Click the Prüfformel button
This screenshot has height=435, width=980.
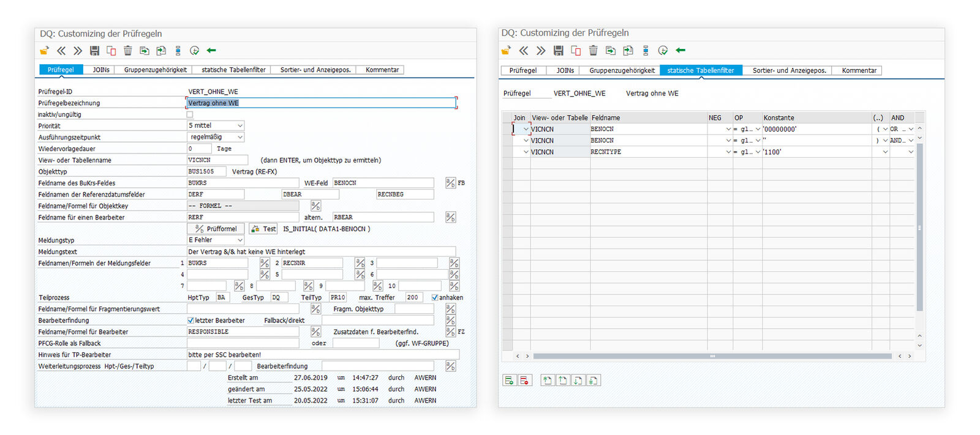click(x=216, y=229)
